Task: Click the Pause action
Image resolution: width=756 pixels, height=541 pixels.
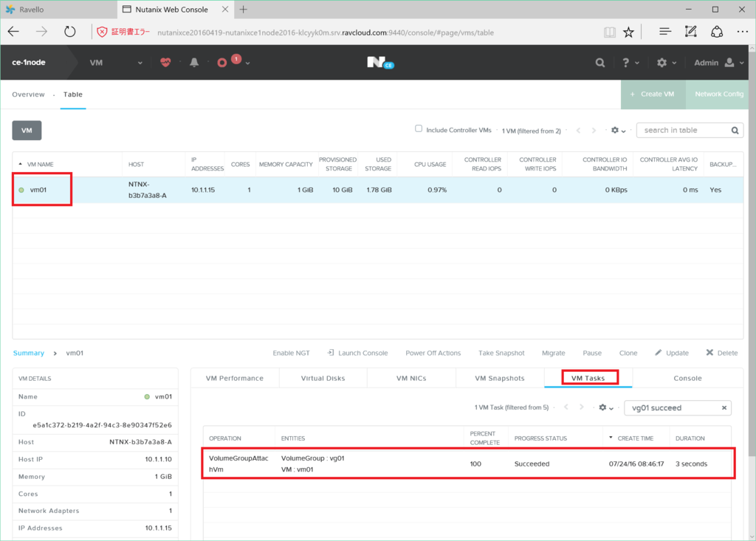Action: pos(592,353)
